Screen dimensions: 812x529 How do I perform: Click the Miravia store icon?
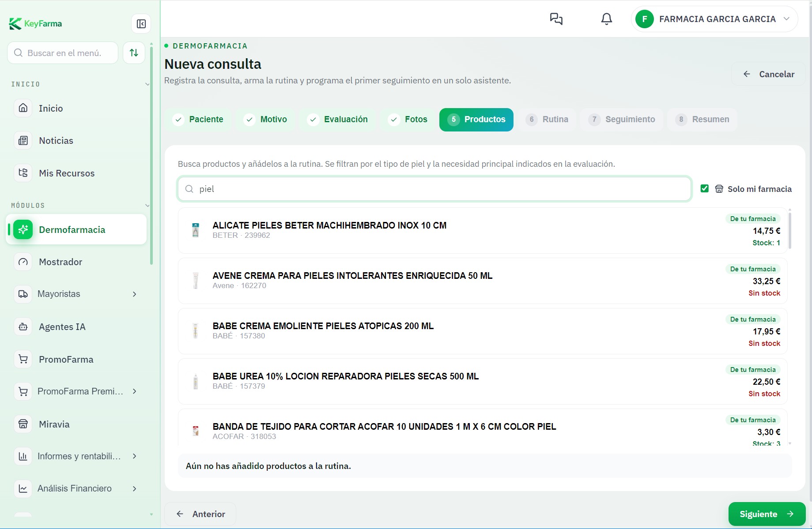click(23, 424)
